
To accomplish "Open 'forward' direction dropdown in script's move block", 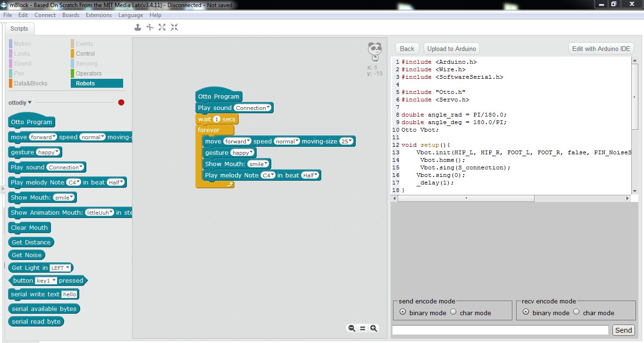I will point(237,142).
